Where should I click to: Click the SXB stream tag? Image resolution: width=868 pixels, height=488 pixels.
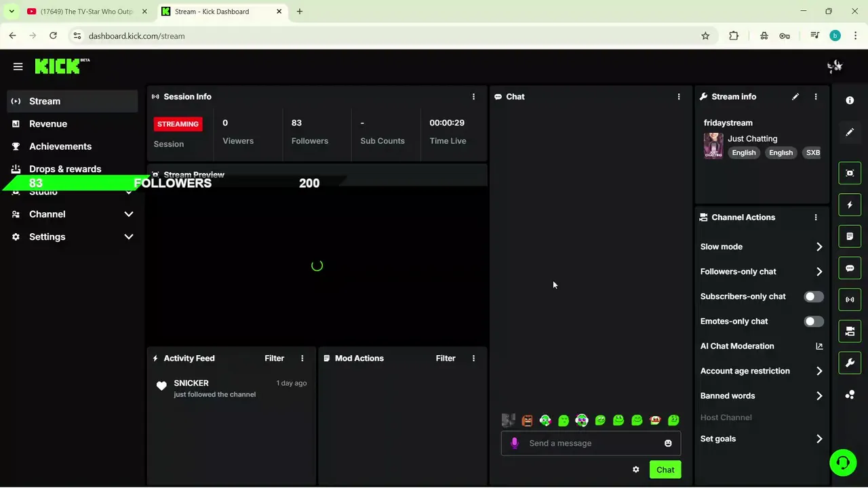tap(813, 152)
